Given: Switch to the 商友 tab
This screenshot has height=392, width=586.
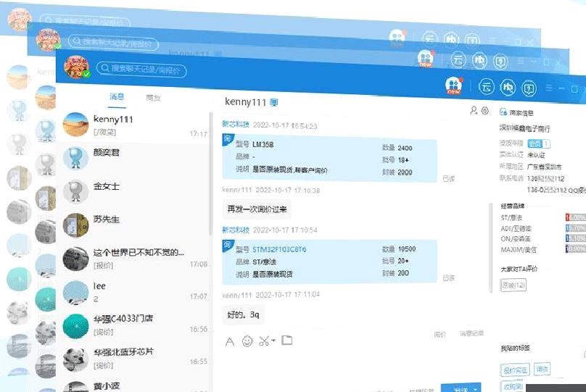Looking at the screenshot, I should (153, 99).
